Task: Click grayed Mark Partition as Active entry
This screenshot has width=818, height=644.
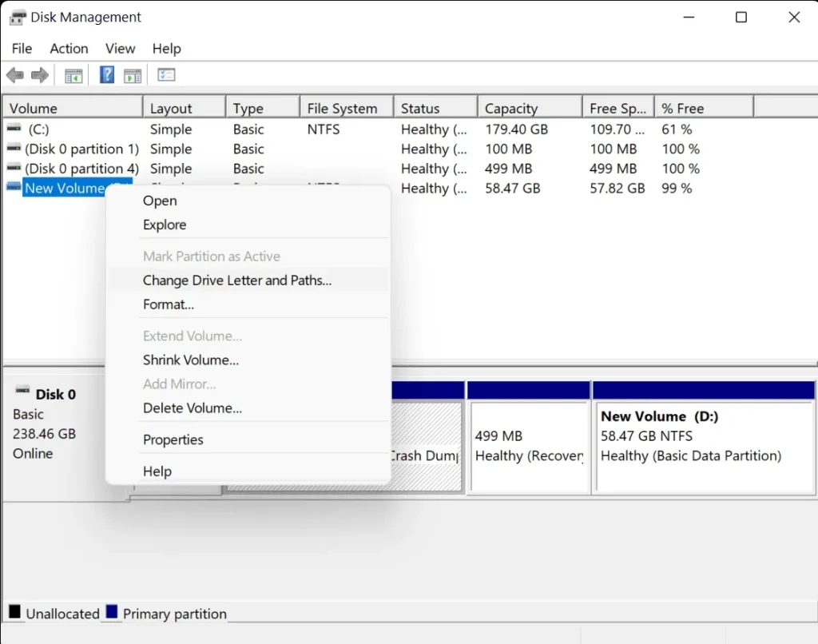Action: (248, 256)
